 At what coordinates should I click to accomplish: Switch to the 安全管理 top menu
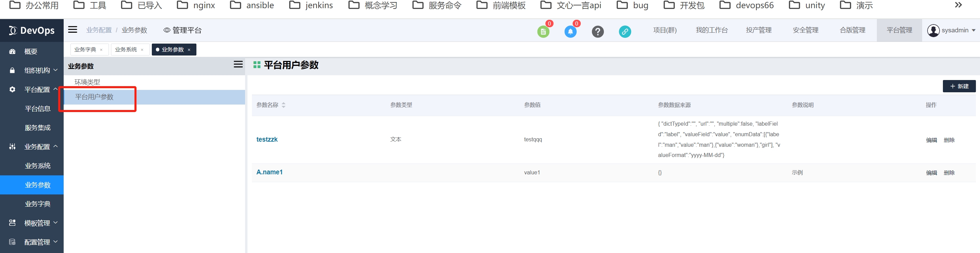point(805,30)
